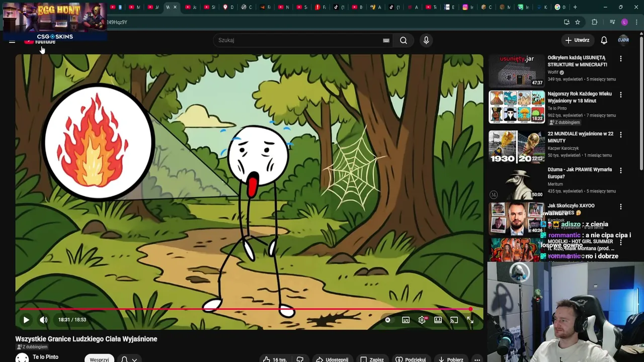
Task: Open Jak Skończyło XAYOO video thumbnail
Action: tap(517, 218)
